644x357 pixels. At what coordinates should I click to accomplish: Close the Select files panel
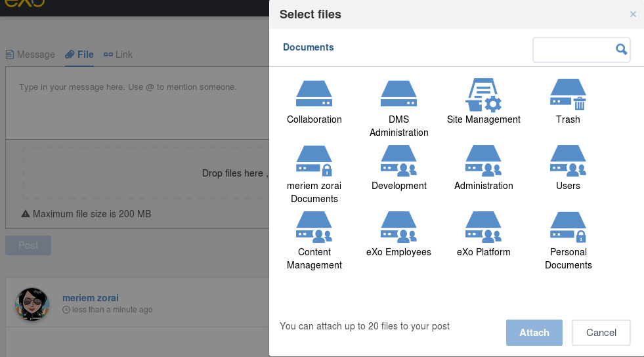[633, 14]
